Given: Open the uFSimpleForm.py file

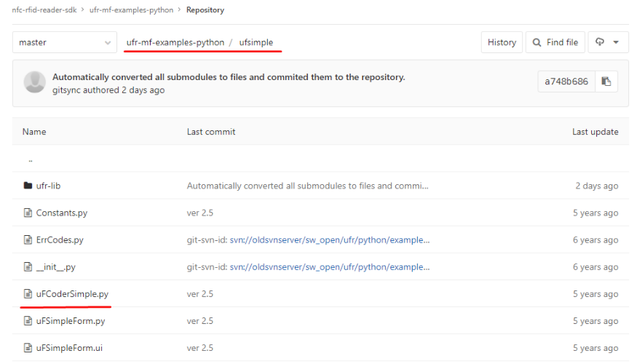Looking at the screenshot, I should coord(71,321).
